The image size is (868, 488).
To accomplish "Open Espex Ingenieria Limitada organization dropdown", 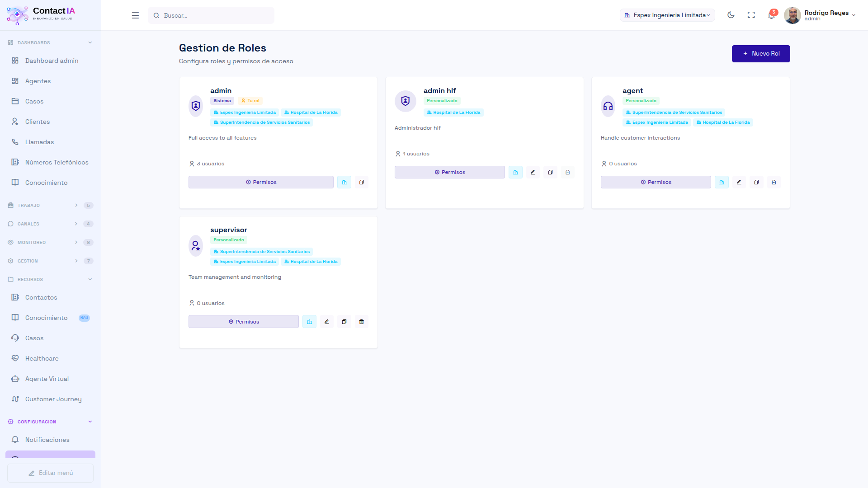I will pos(667,15).
